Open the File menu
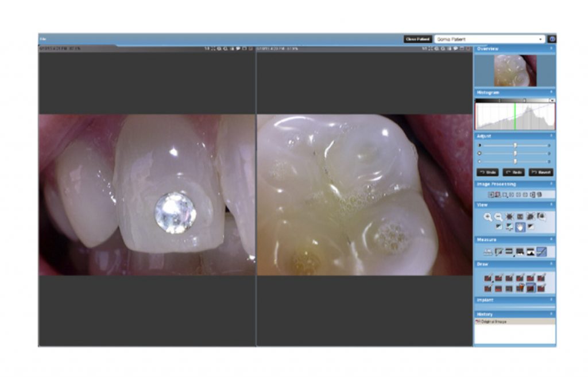This screenshot has height=377, width=588. (42, 39)
